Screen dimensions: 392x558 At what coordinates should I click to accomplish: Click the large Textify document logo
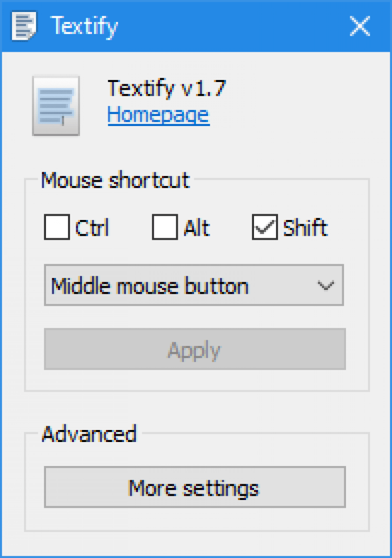pos(56,106)
